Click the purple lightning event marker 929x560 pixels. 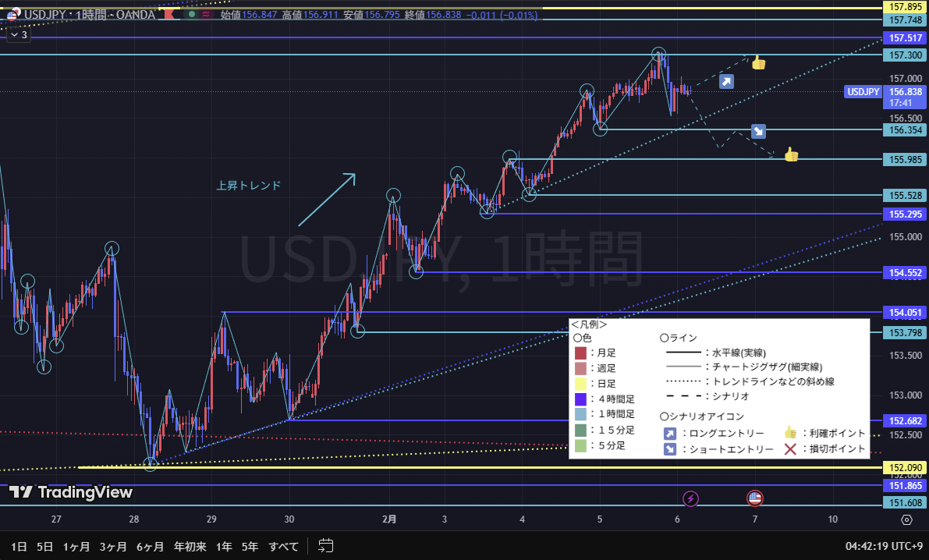tap(690, 498)
